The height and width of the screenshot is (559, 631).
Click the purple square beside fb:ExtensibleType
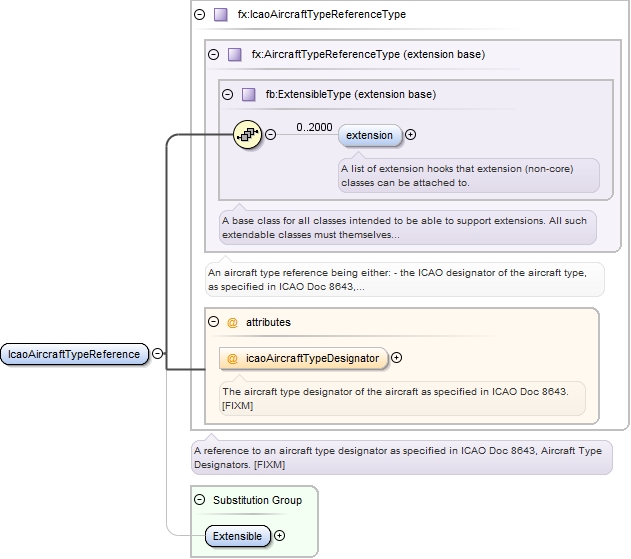(248, 95)
